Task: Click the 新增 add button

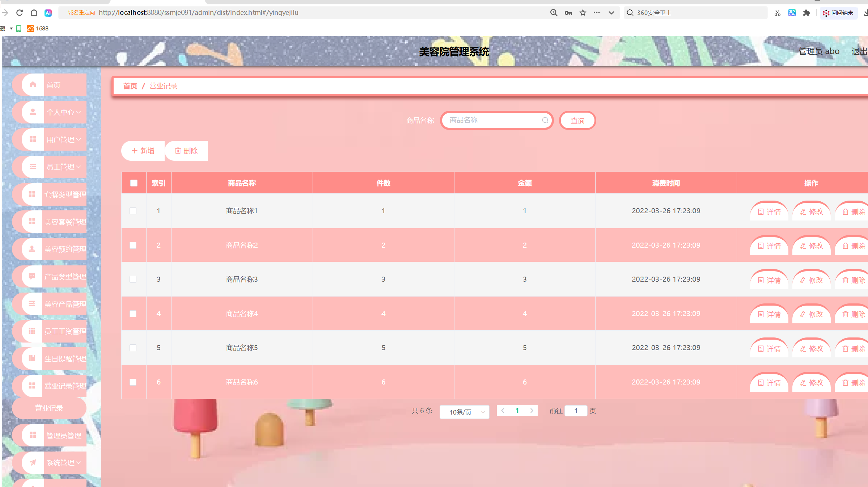Action: (x=143, y=151)
